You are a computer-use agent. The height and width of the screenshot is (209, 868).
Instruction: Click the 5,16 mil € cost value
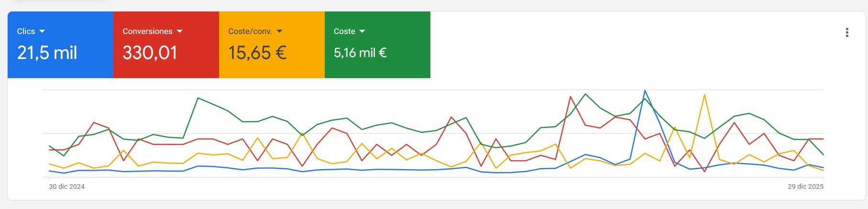click(360, 53)
